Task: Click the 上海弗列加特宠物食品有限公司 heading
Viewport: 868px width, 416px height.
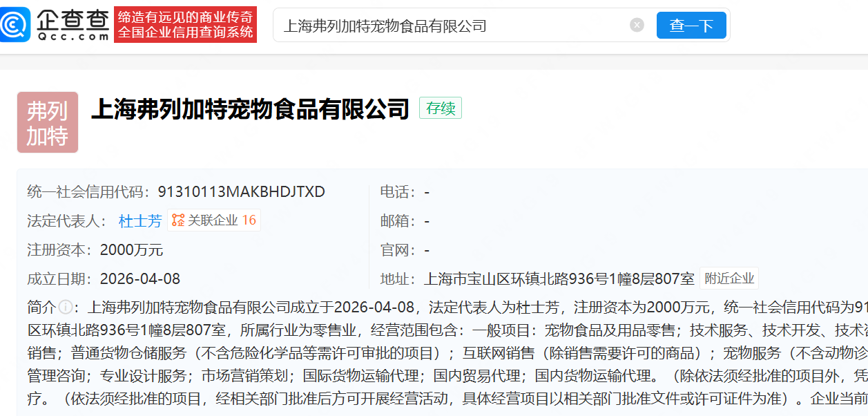Action: (x=251, y=109)
